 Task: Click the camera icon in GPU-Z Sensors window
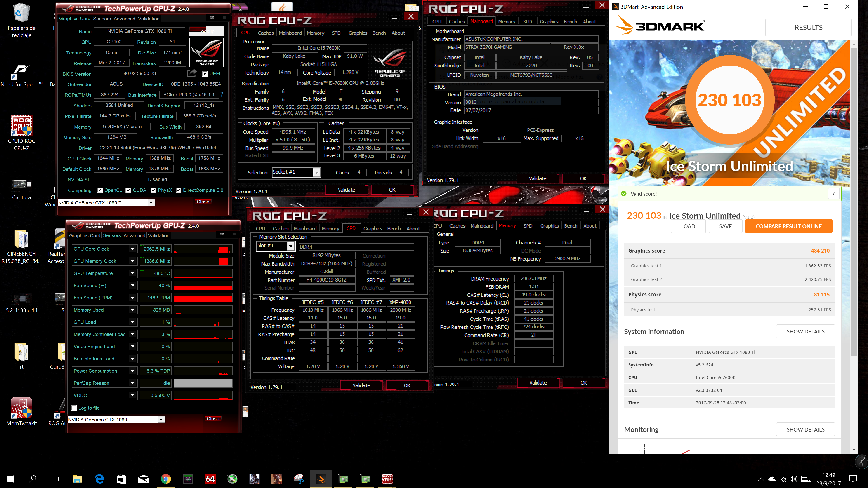[x=222, y=234]
